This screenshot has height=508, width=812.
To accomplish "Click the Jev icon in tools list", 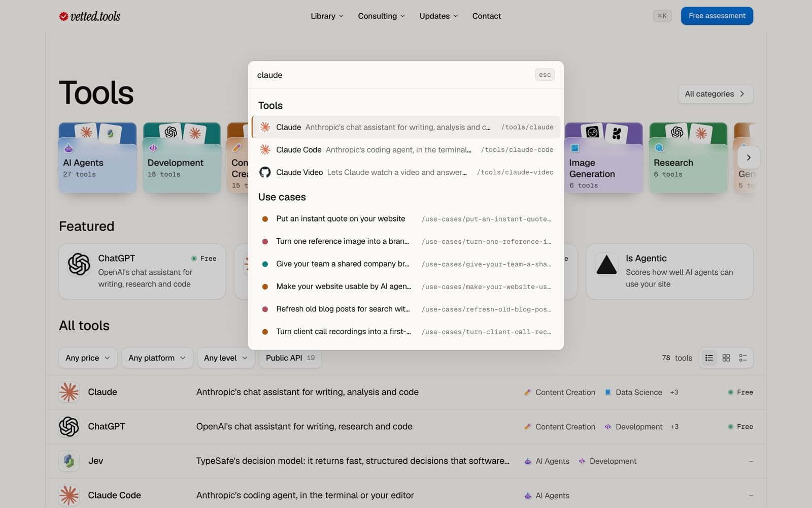I will pyautogui.click(x=69, y=461).
